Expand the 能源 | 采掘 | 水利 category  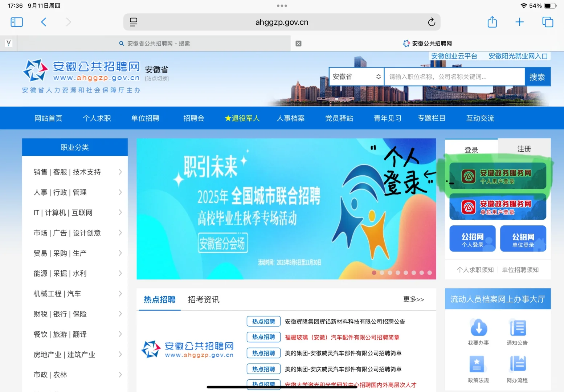point(75,273)
